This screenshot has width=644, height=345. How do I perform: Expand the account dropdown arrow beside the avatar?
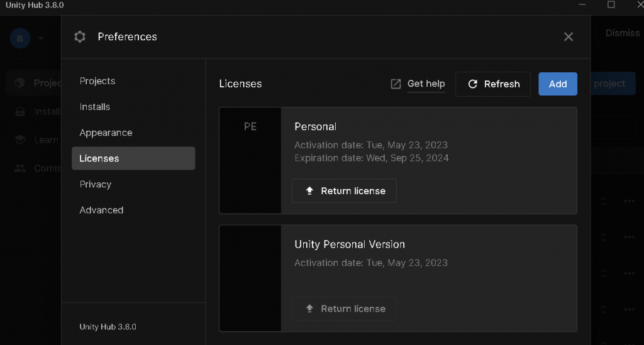coord(41,38)
